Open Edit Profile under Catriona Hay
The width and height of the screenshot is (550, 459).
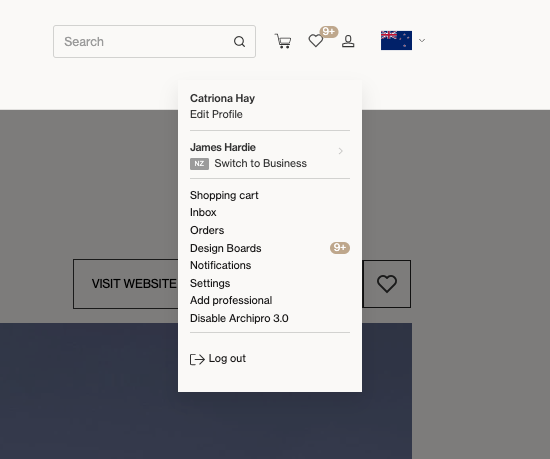click(216, 114)
